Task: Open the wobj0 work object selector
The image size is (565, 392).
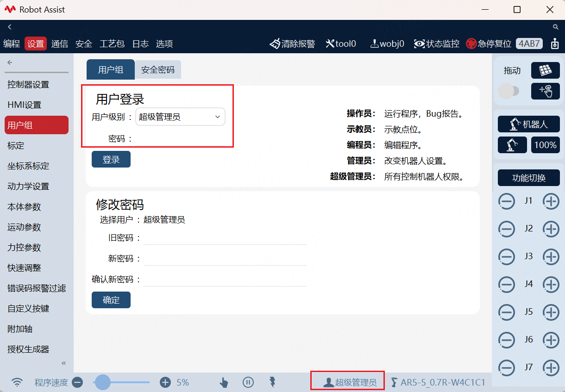Action: (374, 44)
